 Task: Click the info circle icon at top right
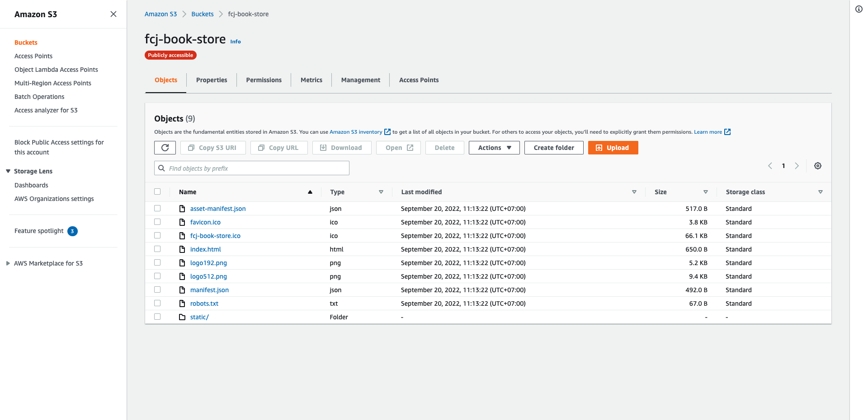click(859, 9)
